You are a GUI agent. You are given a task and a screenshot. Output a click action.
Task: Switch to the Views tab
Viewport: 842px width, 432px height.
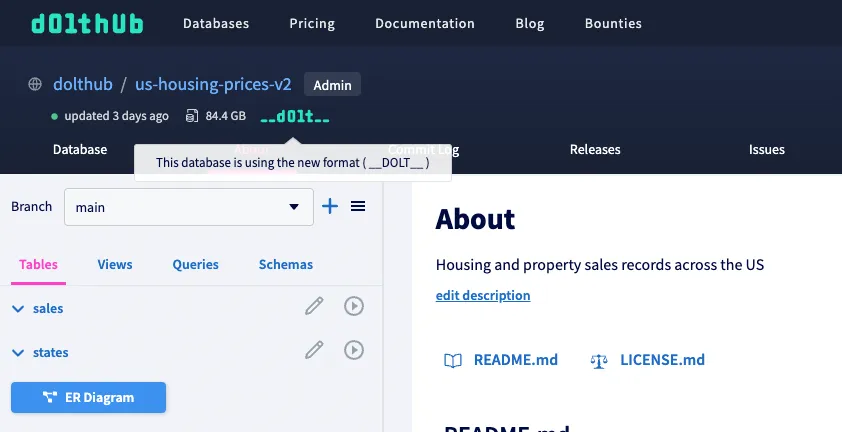115,265
